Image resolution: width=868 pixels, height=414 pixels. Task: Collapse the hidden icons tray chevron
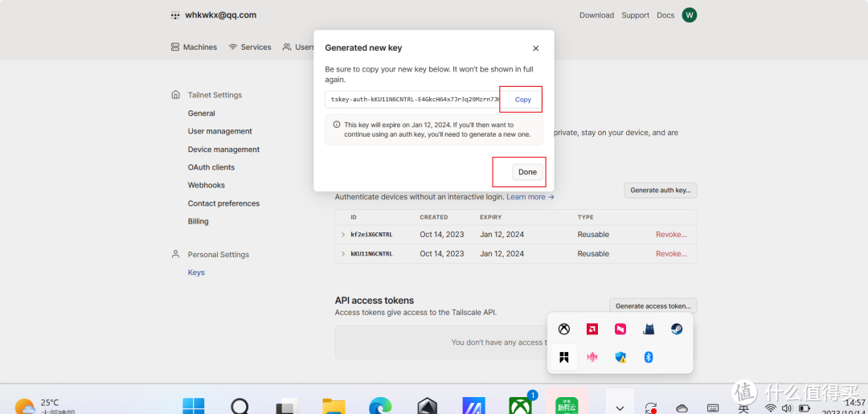(x=619, y=404)
